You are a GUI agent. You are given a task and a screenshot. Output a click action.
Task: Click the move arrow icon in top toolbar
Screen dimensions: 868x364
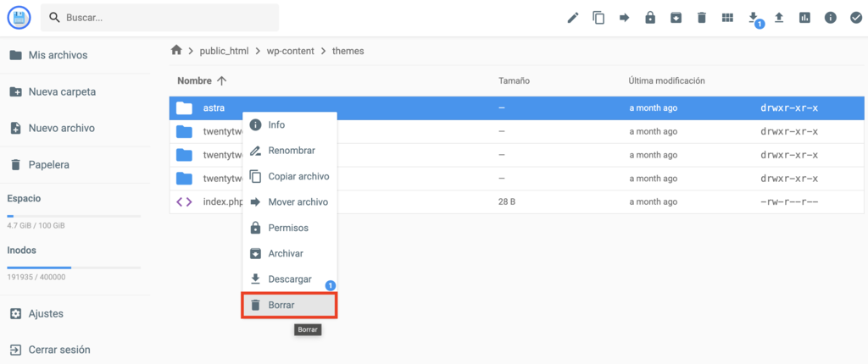(x=625, y=18)
